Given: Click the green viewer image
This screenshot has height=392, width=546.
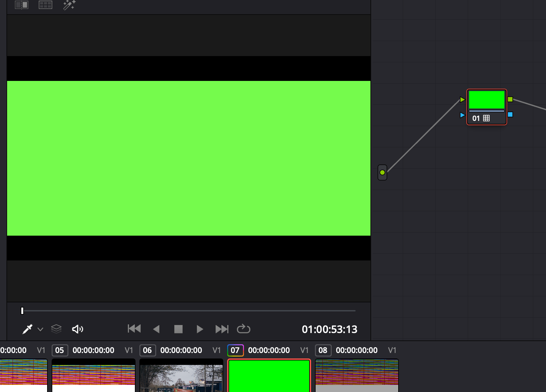Looking at the screenshot, I should [x=189, y=158].
